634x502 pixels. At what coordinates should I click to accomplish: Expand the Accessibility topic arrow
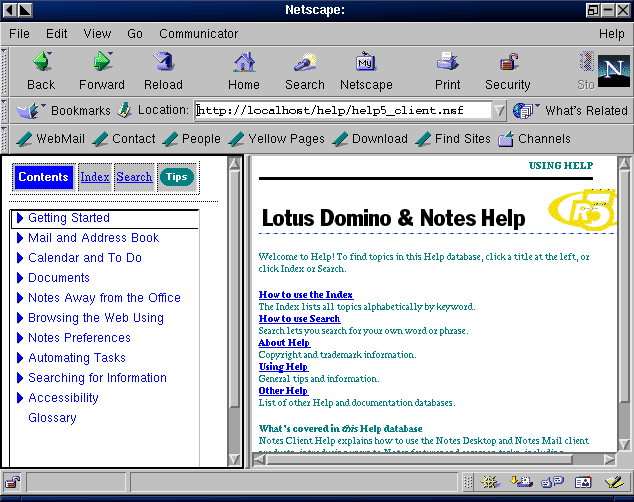19,398
